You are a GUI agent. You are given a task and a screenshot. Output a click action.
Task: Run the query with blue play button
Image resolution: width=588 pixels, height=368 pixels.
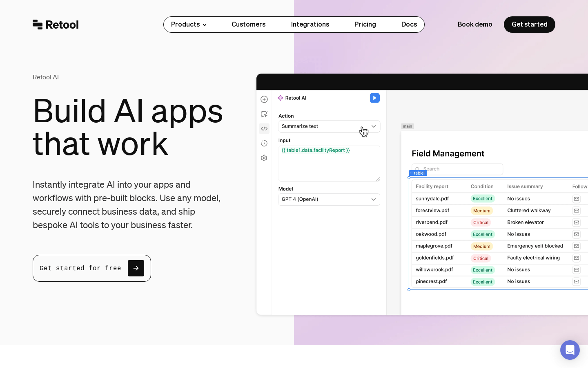coord(375,98)
